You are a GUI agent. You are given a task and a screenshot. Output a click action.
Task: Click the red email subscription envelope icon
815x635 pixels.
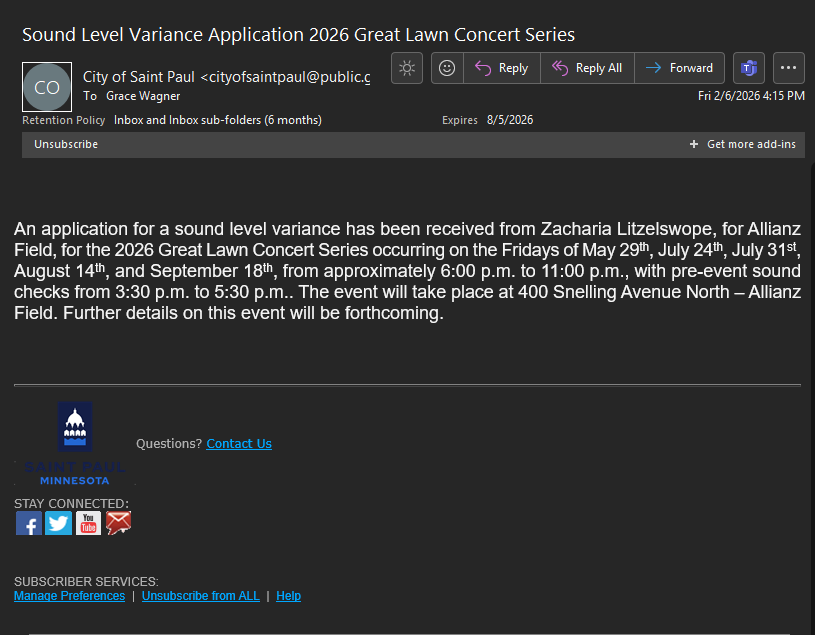(x=119, y=523)
